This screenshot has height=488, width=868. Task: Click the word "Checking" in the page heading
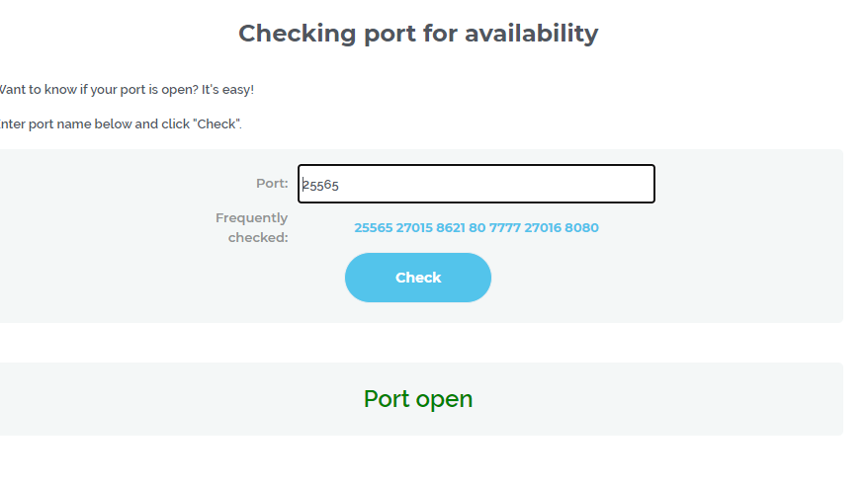point(297,34)
